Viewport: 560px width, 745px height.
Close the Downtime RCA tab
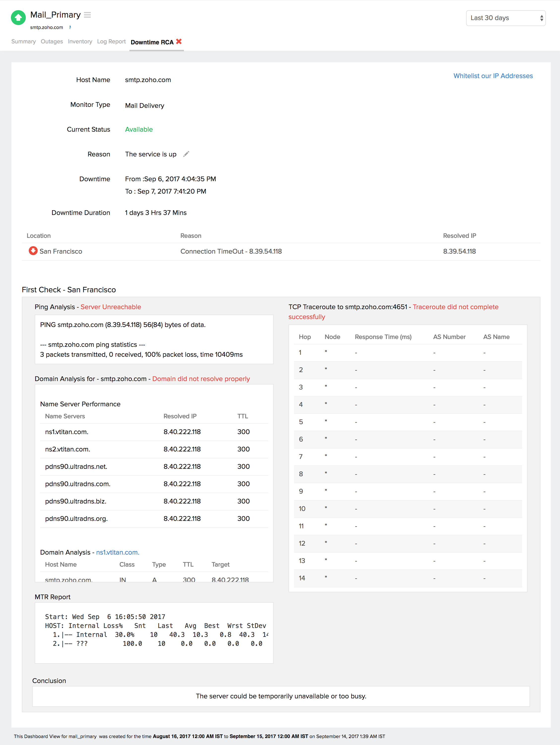point(179,41)
